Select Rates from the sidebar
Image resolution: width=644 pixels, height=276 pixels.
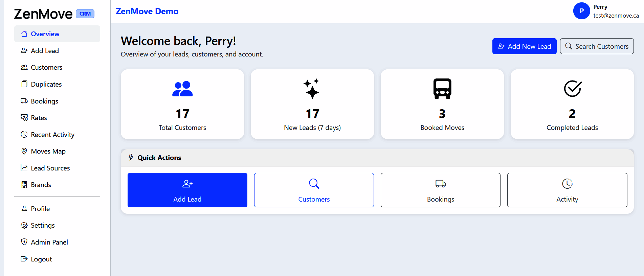click(39, 118)
